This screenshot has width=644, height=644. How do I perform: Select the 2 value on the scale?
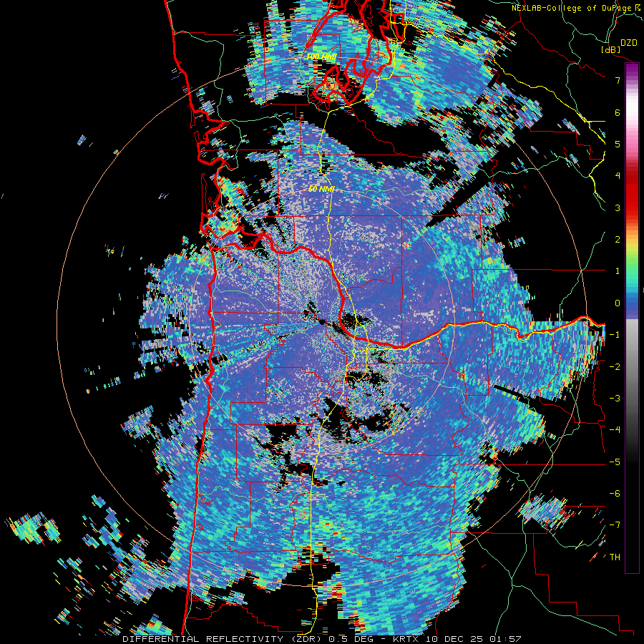(618, 240)
